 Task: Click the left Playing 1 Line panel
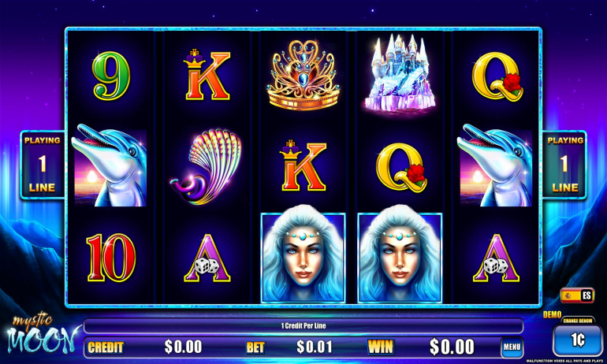point(43,165)
